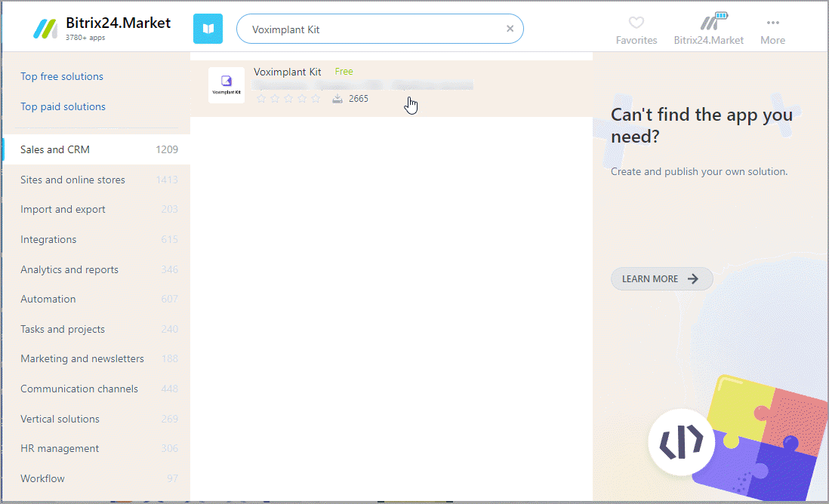Image resolution: width=829 pixels, height=504 pixels.
Task: Open Bitrix24.Market header icon
Action: (713, 22)
